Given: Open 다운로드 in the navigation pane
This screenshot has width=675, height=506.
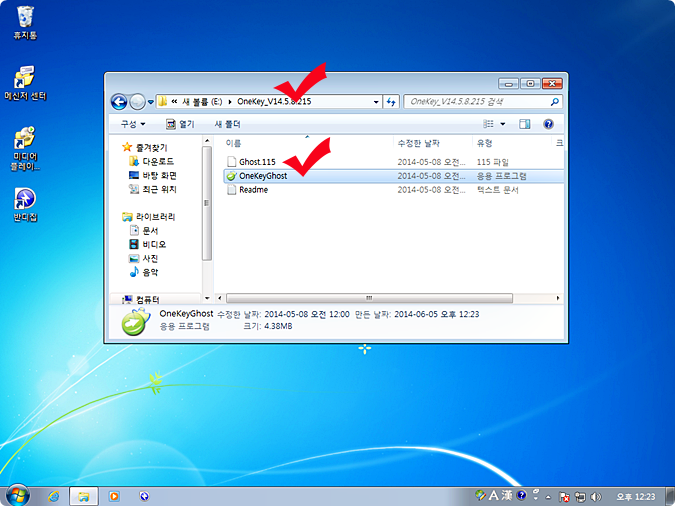Looking at the screenshot, I should tap(152, 161).
